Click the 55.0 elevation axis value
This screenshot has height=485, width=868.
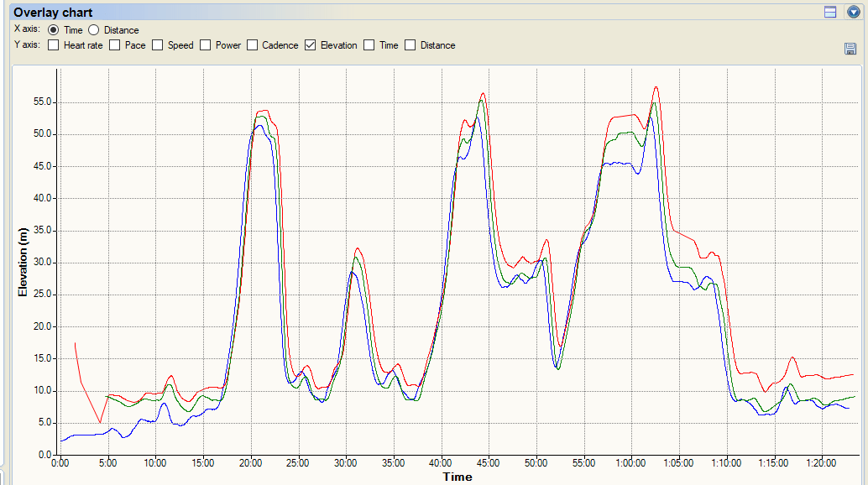43,102
